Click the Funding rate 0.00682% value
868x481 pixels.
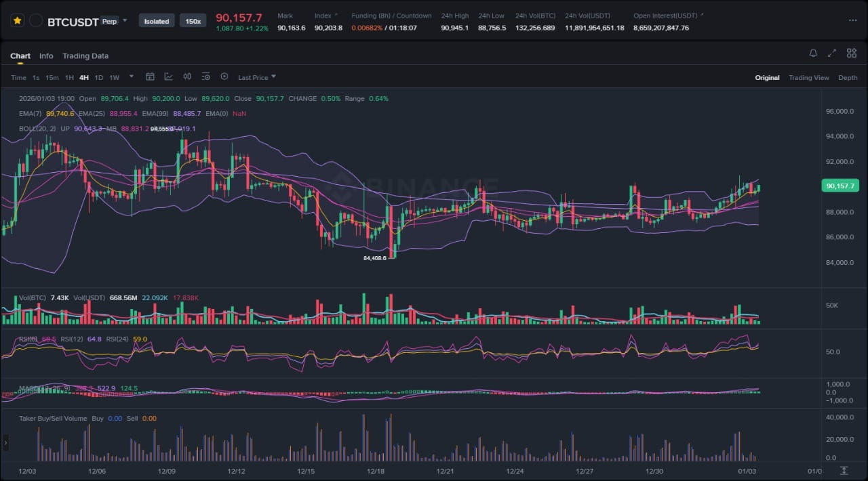click(x=368, y=28)
